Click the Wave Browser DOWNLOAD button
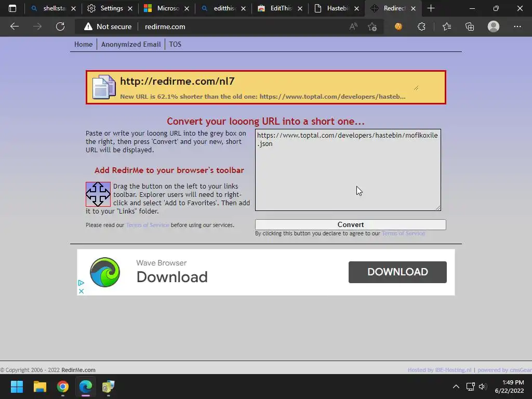Screen dimensions: 532x399 [x=397, y=272]
